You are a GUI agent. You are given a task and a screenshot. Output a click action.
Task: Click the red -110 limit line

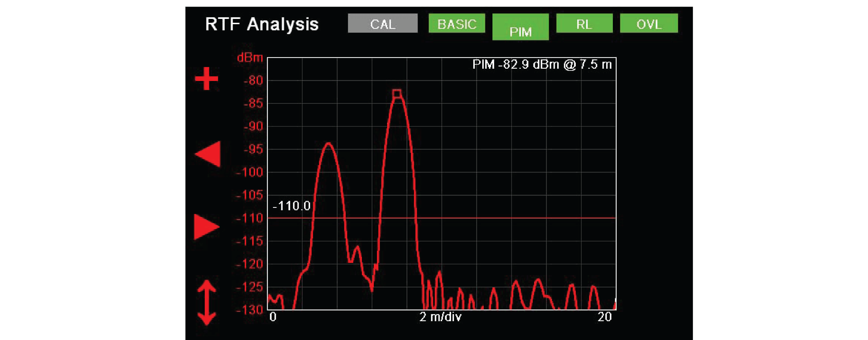click(x=442, y=218)
